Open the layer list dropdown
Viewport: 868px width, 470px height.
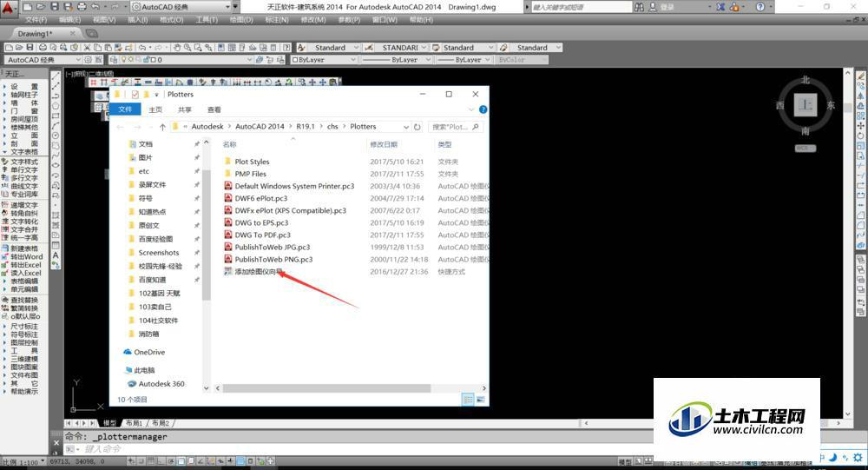pyautogui.click(x=250, y=60)
